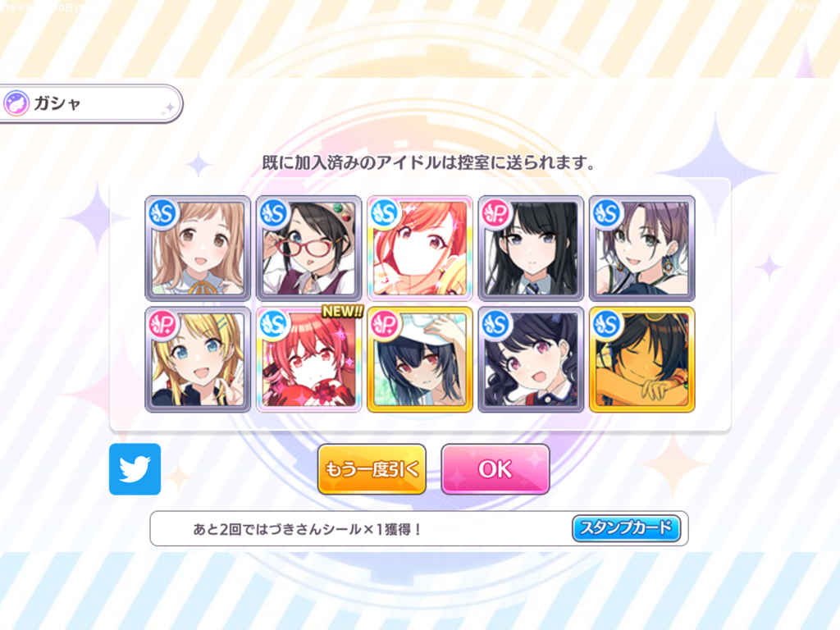The height and width of the screenshot is (630, 840).
Task: Select the dark wavy twin-tail idol card
Action: pyautogui.click(x=531, y=359)
